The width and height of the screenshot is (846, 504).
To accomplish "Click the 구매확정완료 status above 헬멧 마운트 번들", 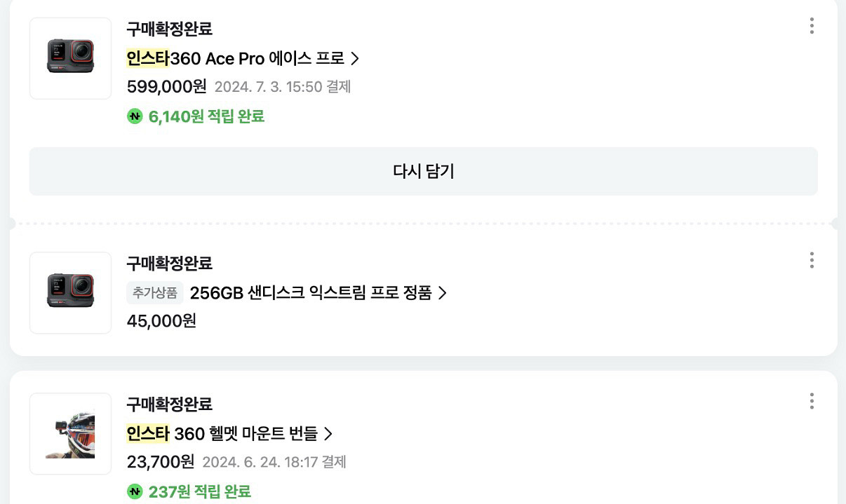I will pyautogui.click(x=169, y=404).
